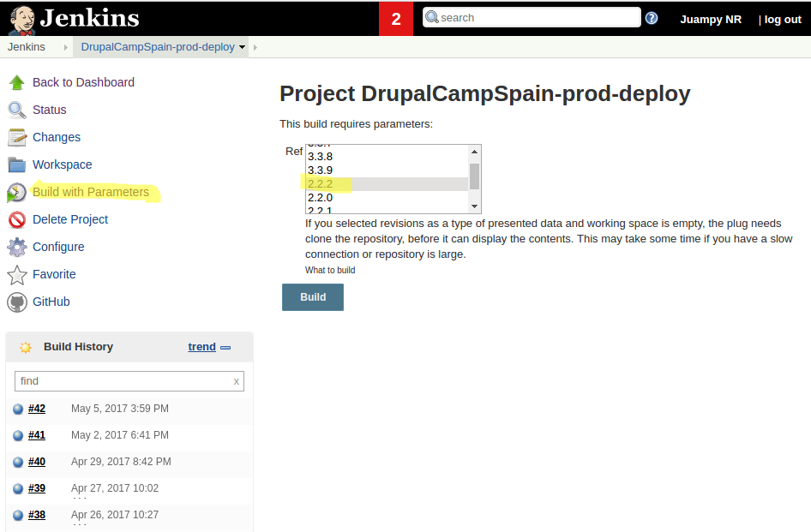Open build #42 link
The image size is (811, 532).
click(37, 409)
